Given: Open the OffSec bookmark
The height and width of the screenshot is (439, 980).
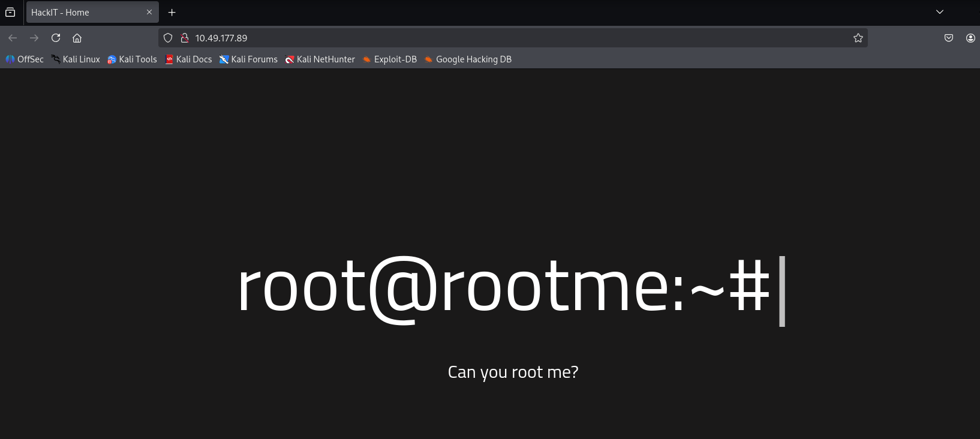Looking at the screenshot, I should point(25,59).
